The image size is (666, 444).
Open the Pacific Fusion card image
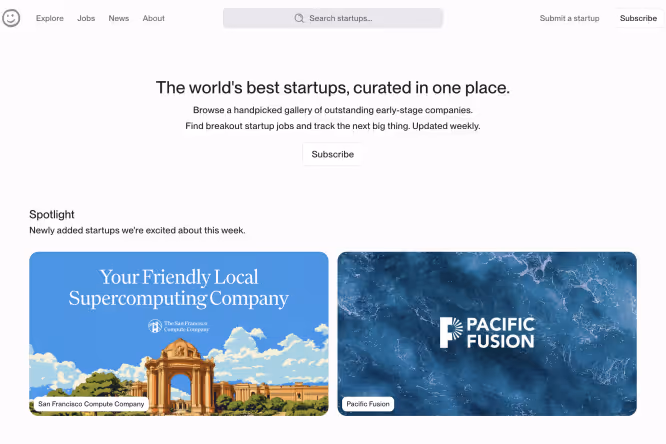tap(487, 334)
